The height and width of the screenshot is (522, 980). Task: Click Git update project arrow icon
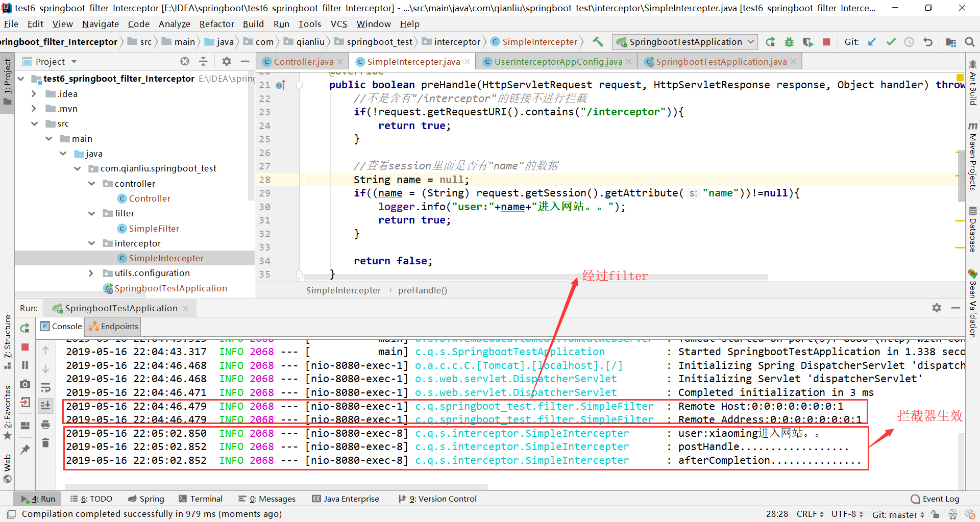point(872,42)
